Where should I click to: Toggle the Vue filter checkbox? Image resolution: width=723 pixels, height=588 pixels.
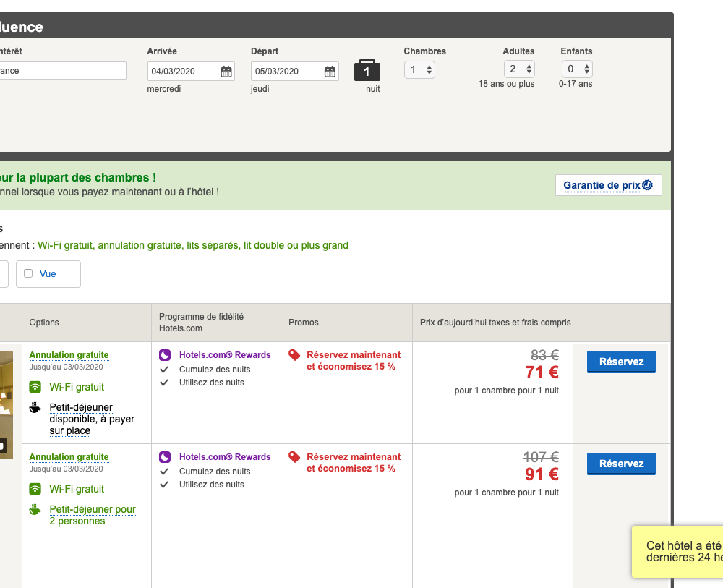pyautogui.click(x=28, y=273)
